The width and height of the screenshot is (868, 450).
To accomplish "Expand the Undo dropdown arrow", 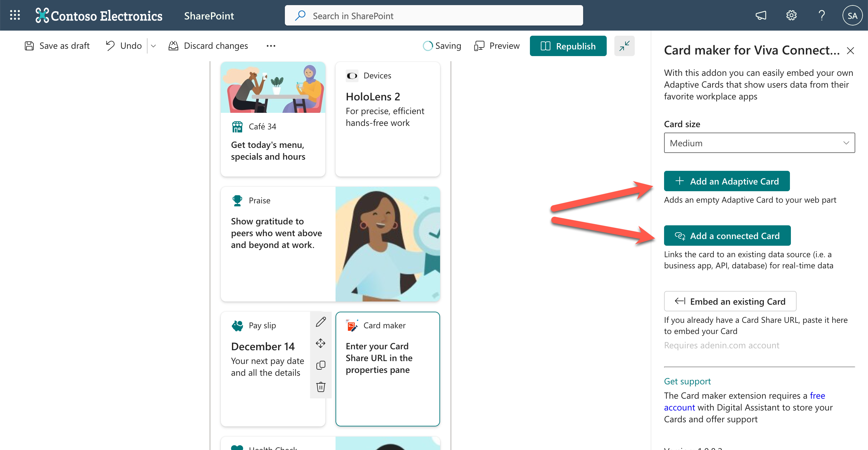I will pos(153,46).
